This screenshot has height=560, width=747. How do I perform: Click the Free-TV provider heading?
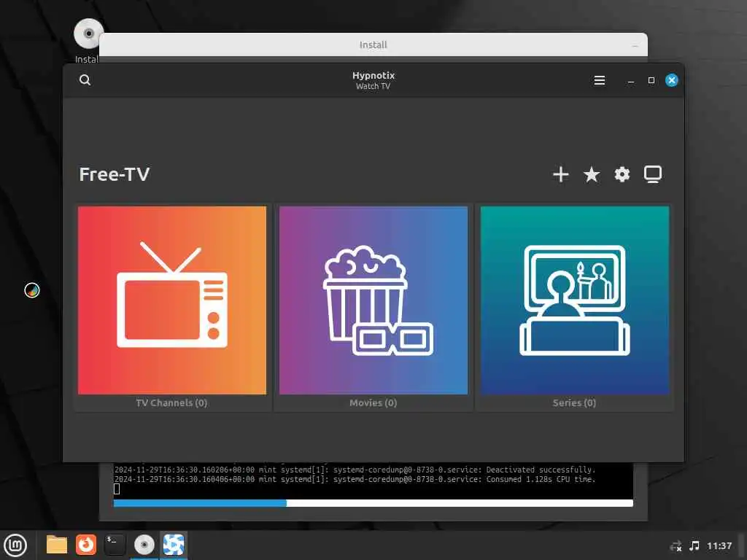[115, 174]
